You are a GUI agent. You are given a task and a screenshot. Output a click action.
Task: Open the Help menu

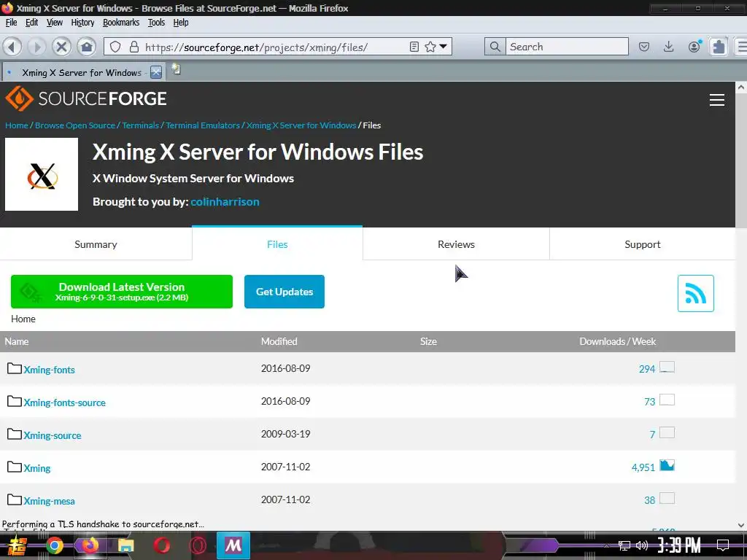coord(181,23)
